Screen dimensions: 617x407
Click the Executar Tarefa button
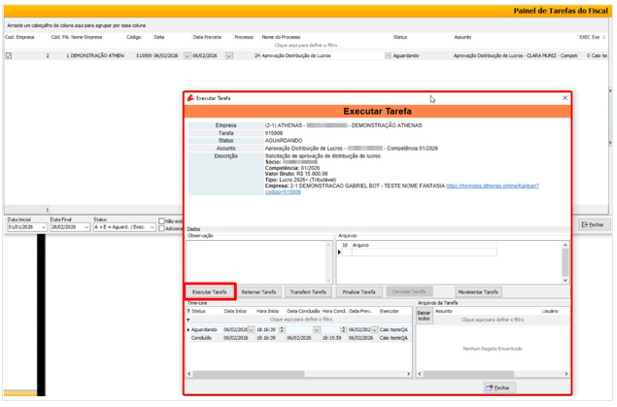coord(210,291)
